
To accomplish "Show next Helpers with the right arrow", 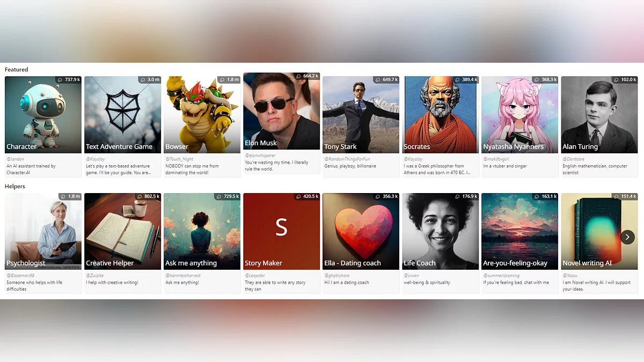I will click(627, 237).
